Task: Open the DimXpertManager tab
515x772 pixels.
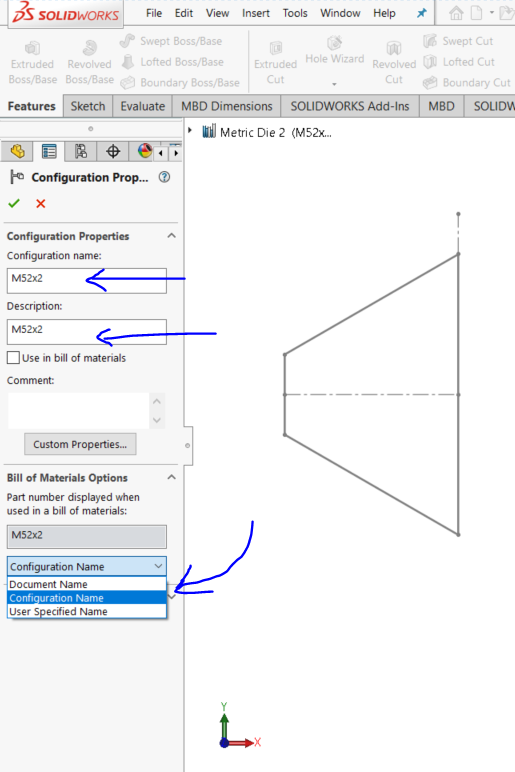Action: pyautogui.click(x=113, y=152)
